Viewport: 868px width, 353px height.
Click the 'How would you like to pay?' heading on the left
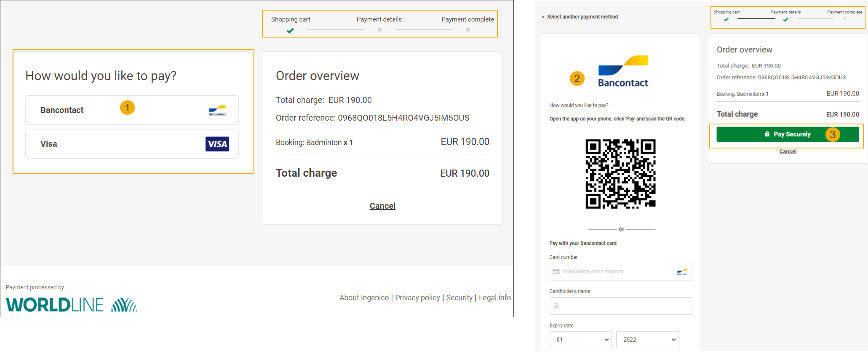click(x=101, y=76)
